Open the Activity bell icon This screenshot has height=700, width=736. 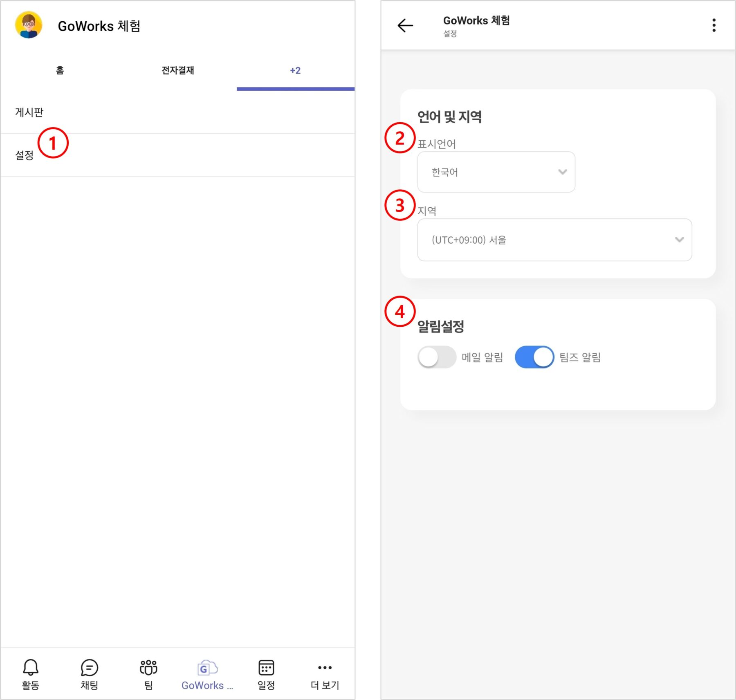pyautogui.click(x=30, y=668)
